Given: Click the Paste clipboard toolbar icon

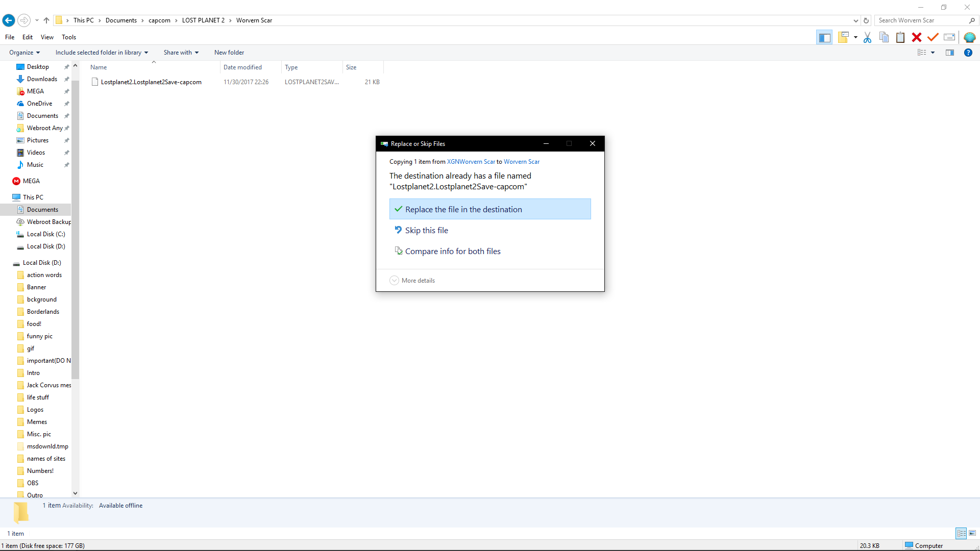Looking at the screenshot, I should 900,37.
